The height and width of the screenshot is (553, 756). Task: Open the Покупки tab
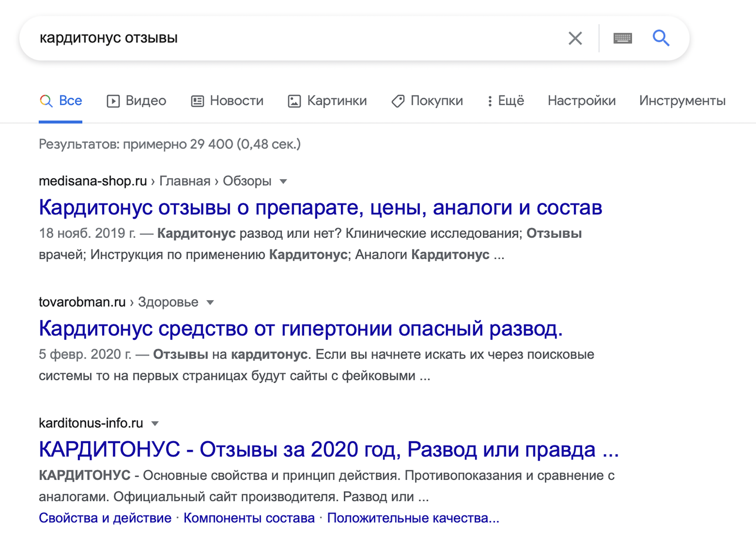coord(427,101)
